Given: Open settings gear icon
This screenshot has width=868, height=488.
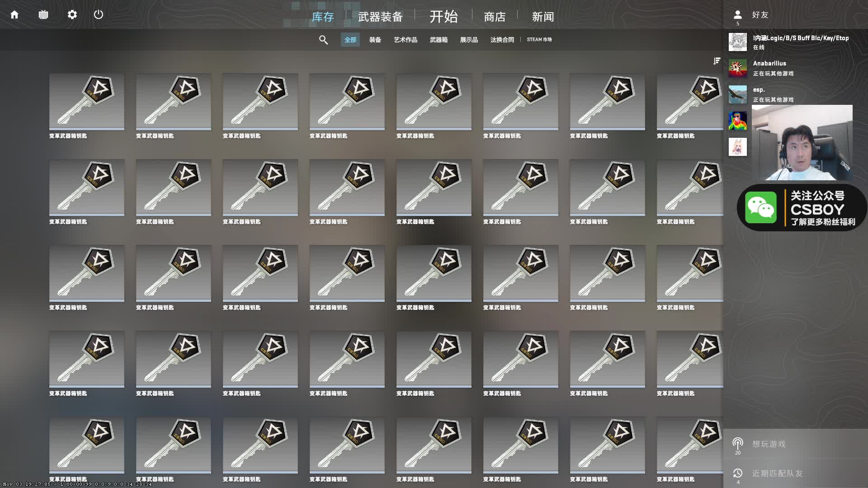Looking at the screenshot, I should (x=72, y=15).
